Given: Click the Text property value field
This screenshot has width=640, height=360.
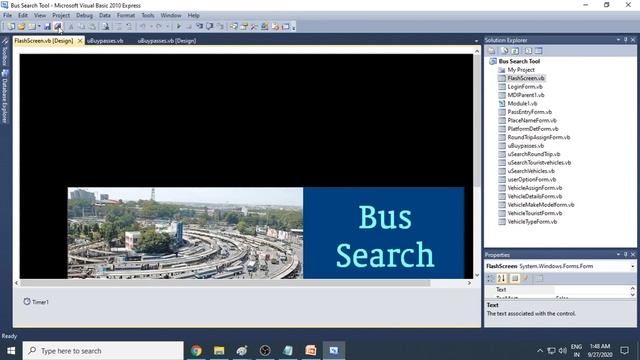Looking at the screenshot, I should coord(591,289).
